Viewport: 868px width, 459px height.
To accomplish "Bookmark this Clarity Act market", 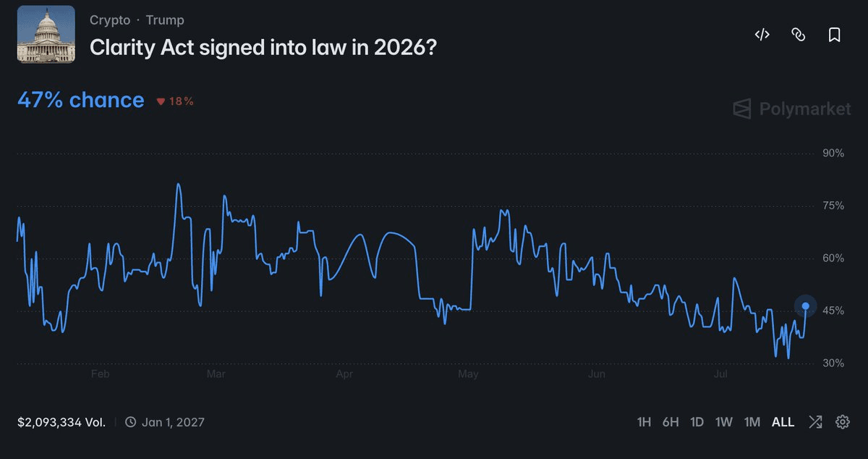I will 834,35.
